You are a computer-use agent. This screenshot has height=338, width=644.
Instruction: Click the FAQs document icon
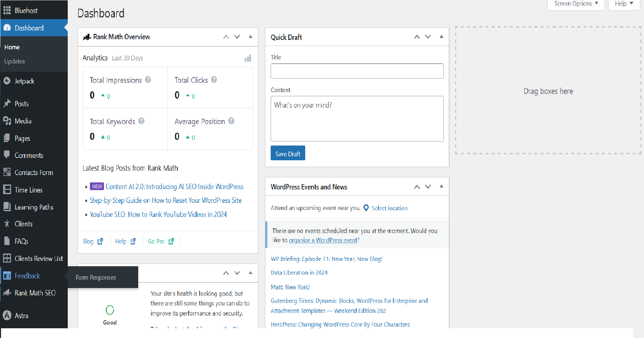pos(7,241)
